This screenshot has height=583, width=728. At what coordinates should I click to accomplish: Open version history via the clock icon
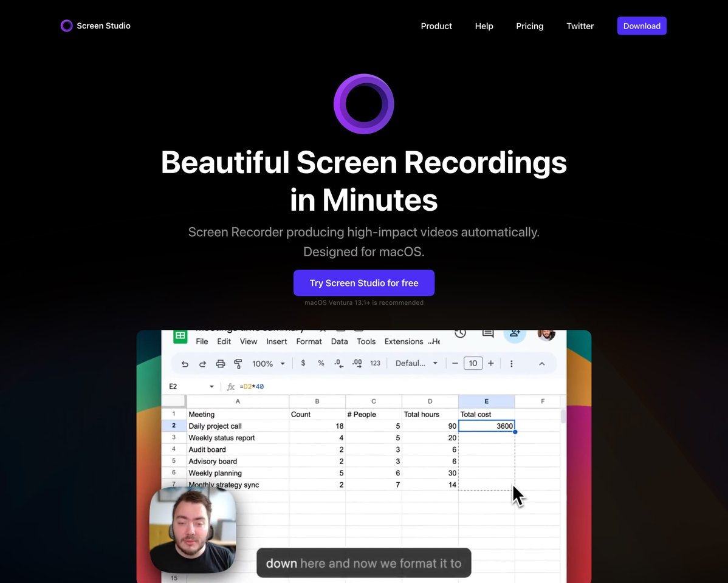(x=460, y=333)
